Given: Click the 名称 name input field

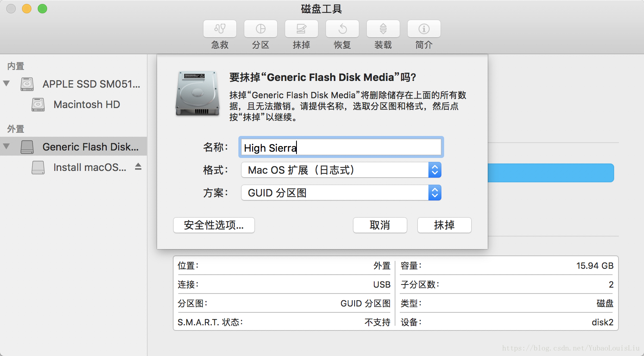Looking at the screenshot, I should (341, 147).
